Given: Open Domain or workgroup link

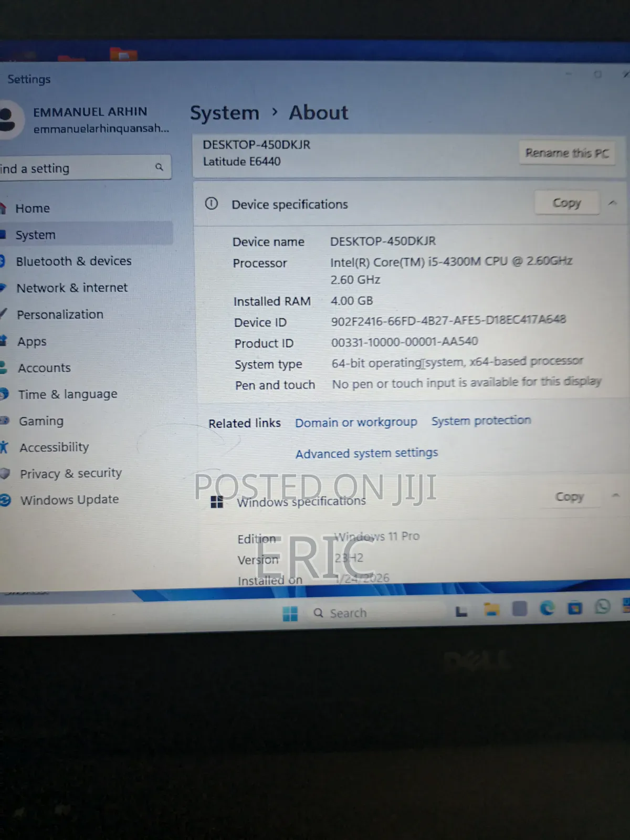Looking at the screenshot, I should [x=356, y=423].
